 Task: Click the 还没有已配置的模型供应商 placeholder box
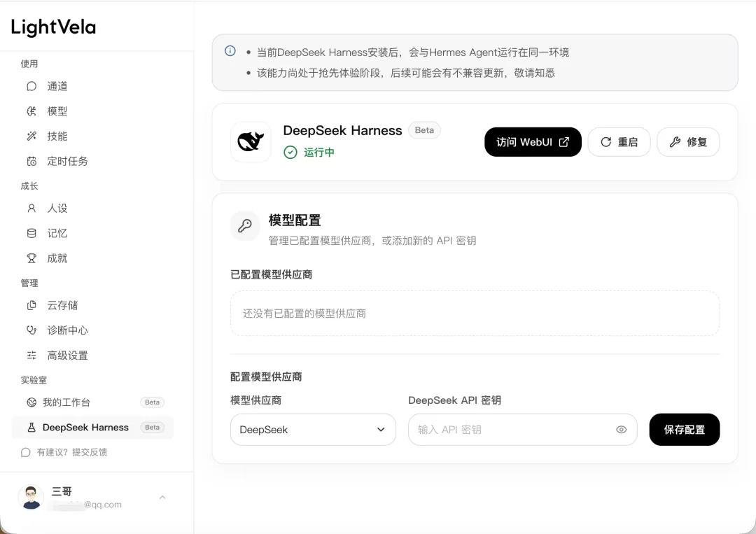click(475, 314)
